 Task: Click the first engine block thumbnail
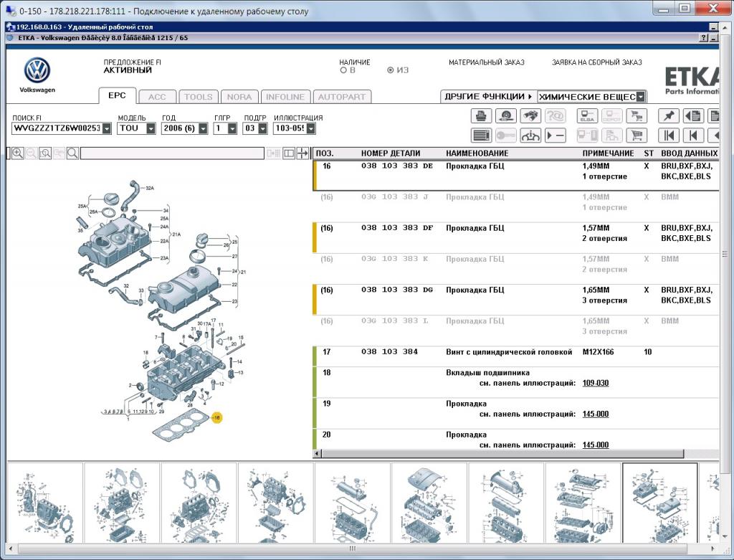tap(45, 503)
